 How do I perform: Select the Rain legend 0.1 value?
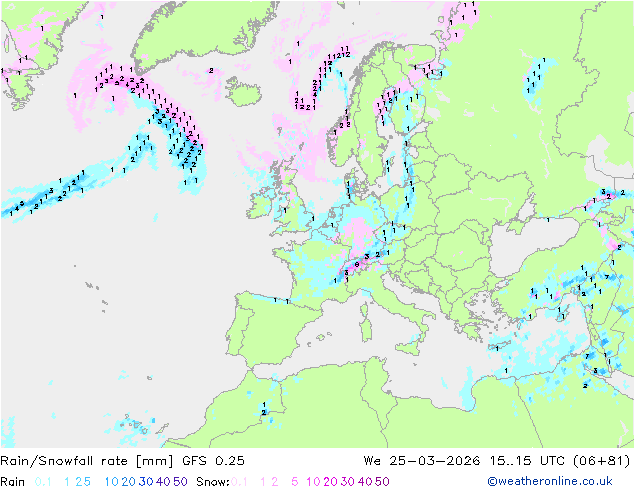tap(43, 482)
